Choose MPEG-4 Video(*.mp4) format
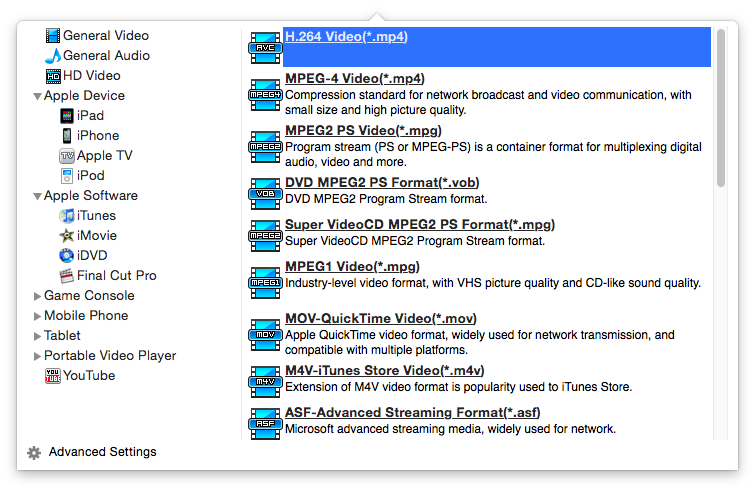The image size is (755, 491). click(x=355, y=78)
